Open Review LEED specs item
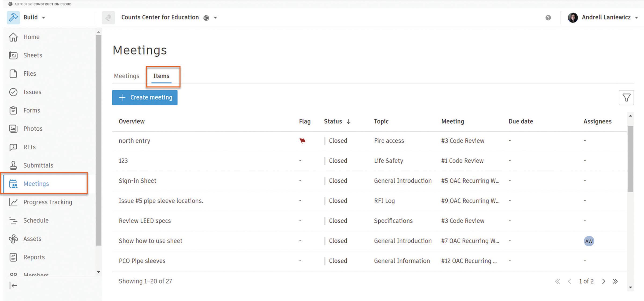Screen dimensions: 644x301 pyautogui.click(x=145, y=221)
